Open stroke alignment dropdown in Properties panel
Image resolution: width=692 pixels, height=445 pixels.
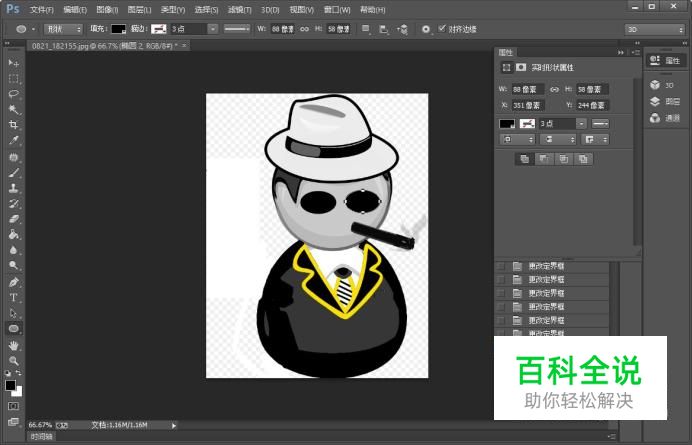point(518,140)
